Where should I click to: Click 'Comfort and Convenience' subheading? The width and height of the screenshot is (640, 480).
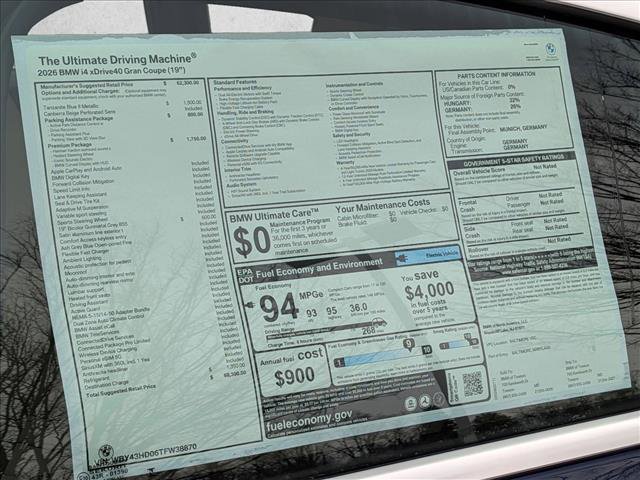pyautogui.click(x=354, y=108)
